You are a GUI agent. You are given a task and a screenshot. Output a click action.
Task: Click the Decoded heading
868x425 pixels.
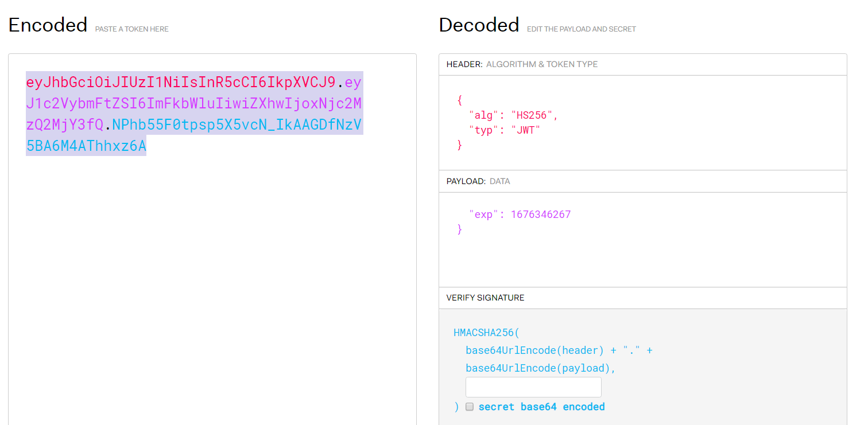[x=479, y=25]
